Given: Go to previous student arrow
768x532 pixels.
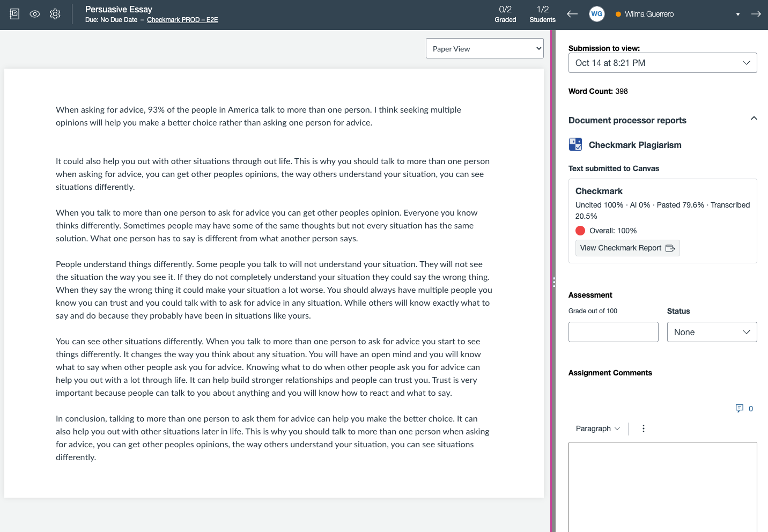Looking at the screenshot, I should (x=572, y=14).
